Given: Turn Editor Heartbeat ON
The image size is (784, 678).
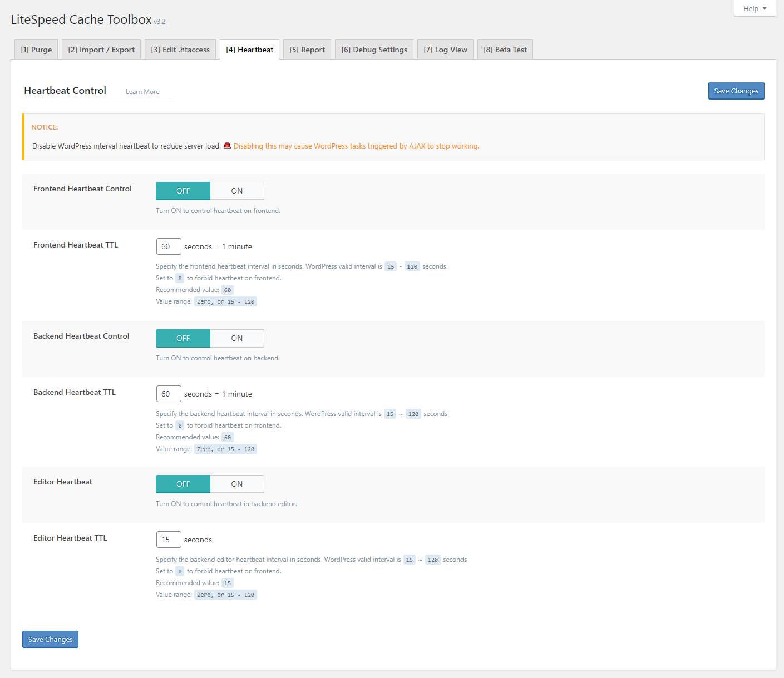Looking at the screenshot, I should [237, 484].
